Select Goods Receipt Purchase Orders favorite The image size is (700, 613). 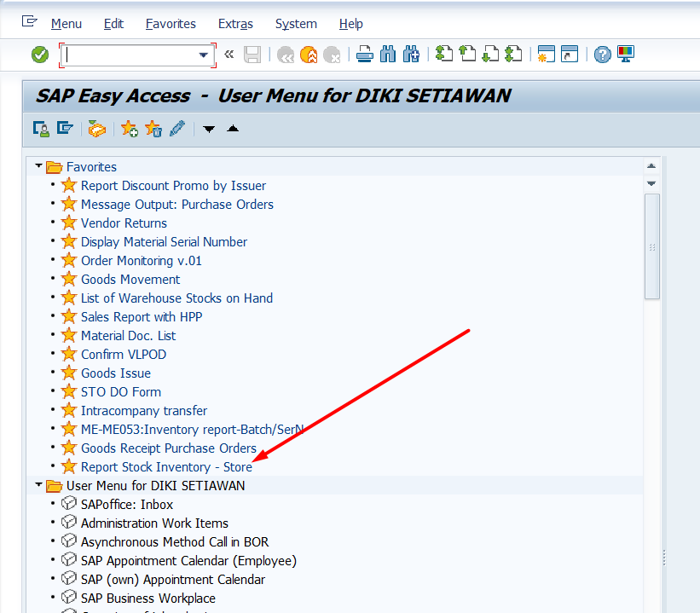point(168,448)
